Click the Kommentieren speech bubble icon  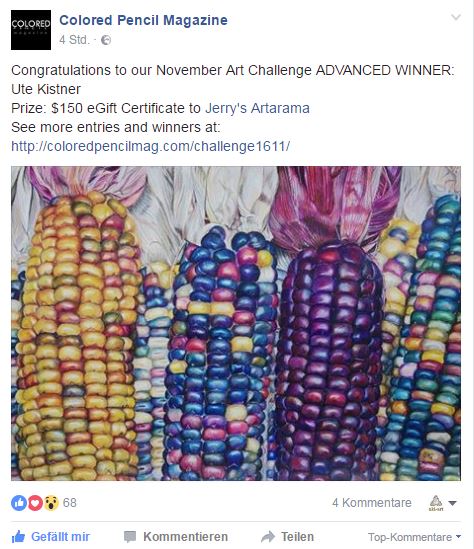130,537
